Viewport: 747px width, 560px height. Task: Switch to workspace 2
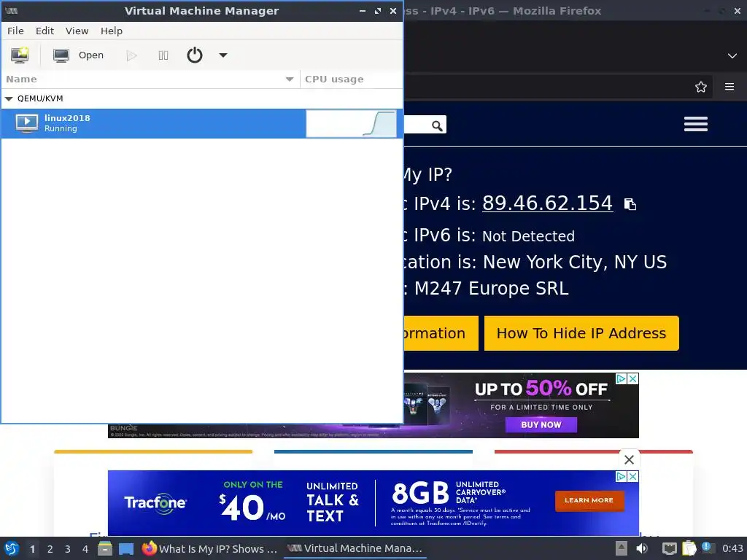tap(50, 549)
